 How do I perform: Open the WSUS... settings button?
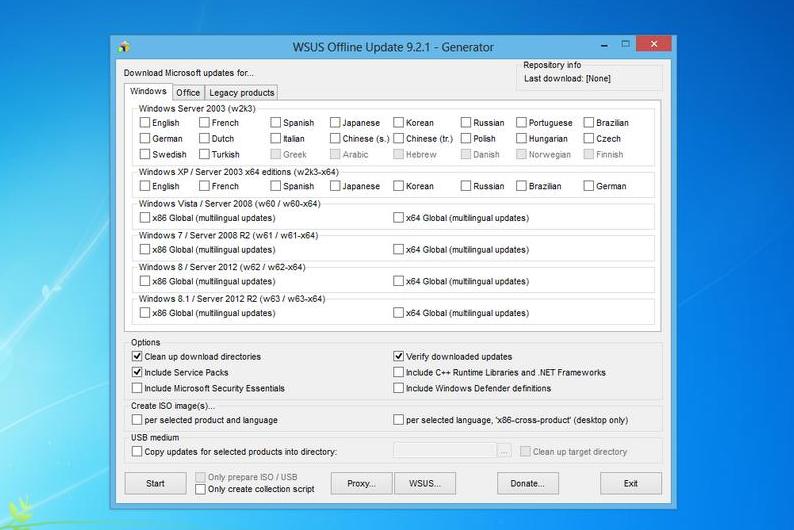coord(425,483)
